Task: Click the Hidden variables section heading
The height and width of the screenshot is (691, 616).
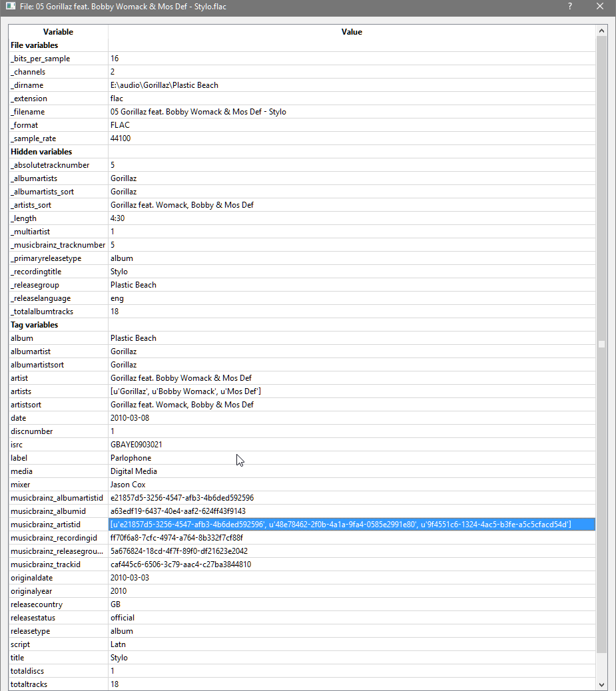Action: click(41, 152)
